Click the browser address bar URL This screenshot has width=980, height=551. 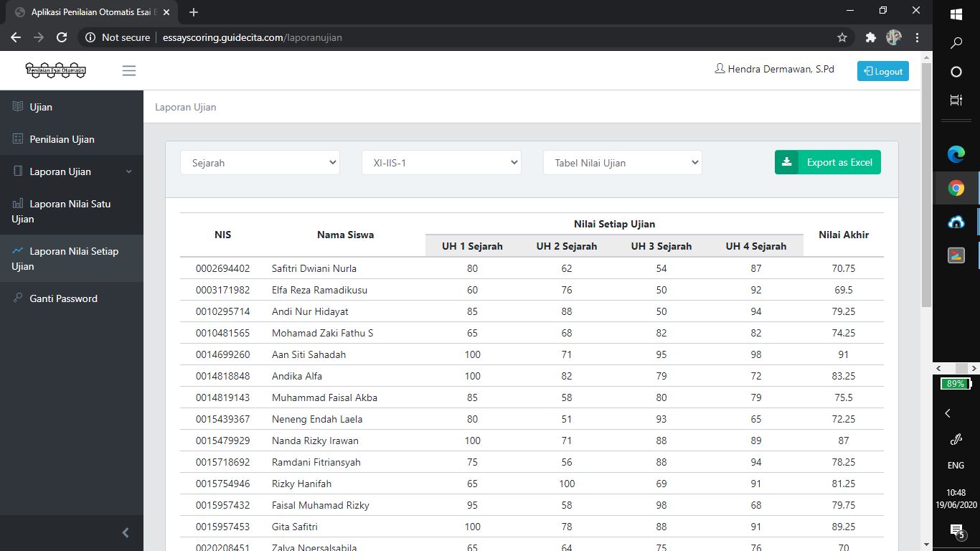(253, 37)
